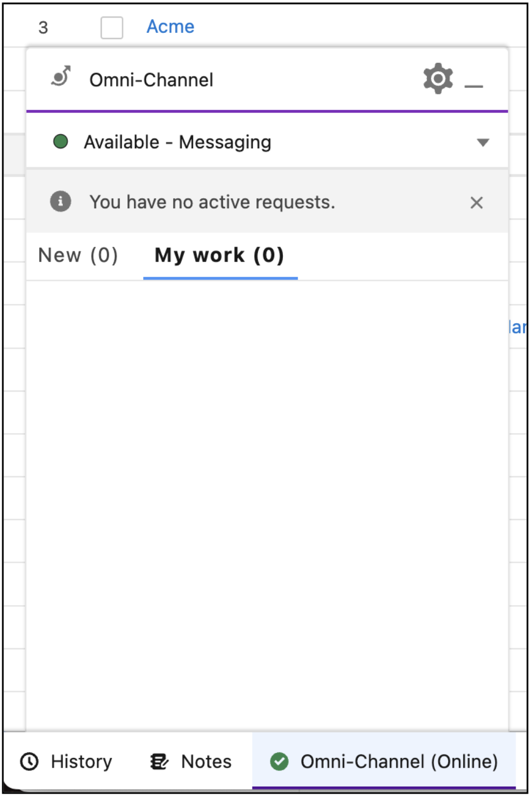Toggle the Omni-Channel (Online) utility item
Screen dimensions: 532x797
(x=384, y=762)
